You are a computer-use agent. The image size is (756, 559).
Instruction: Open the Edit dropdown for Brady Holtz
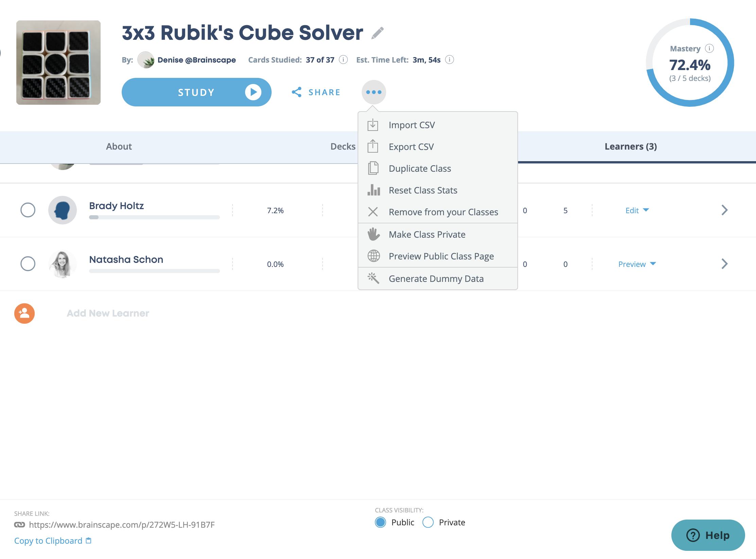pos(637,210)
